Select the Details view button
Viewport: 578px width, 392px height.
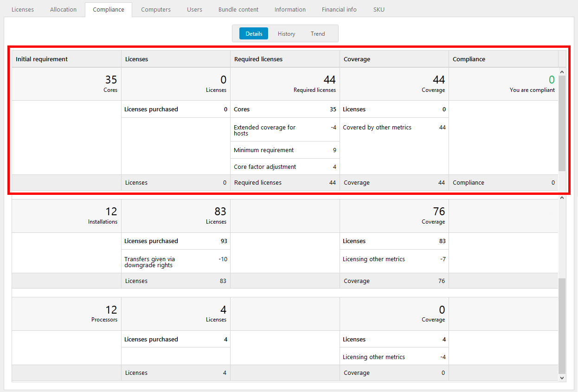point(254,33)
